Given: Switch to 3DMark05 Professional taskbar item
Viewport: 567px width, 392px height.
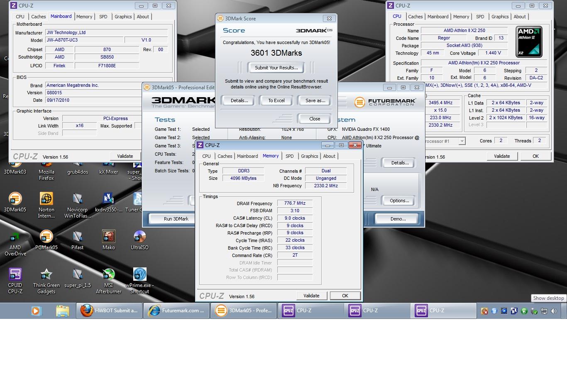Looking at the screenshot, I should click(x=244, y=311).
